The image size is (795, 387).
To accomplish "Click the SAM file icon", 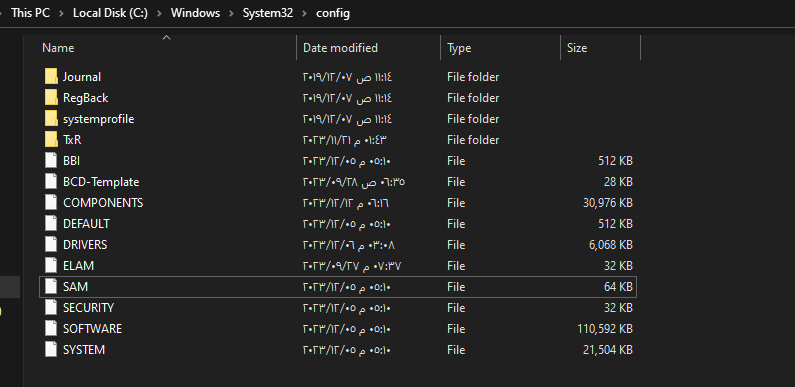I will point(51,287).
